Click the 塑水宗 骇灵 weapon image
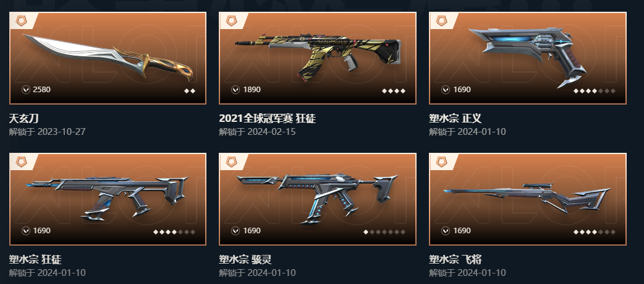This screenshot has height=284, width=644. (317, 197)
